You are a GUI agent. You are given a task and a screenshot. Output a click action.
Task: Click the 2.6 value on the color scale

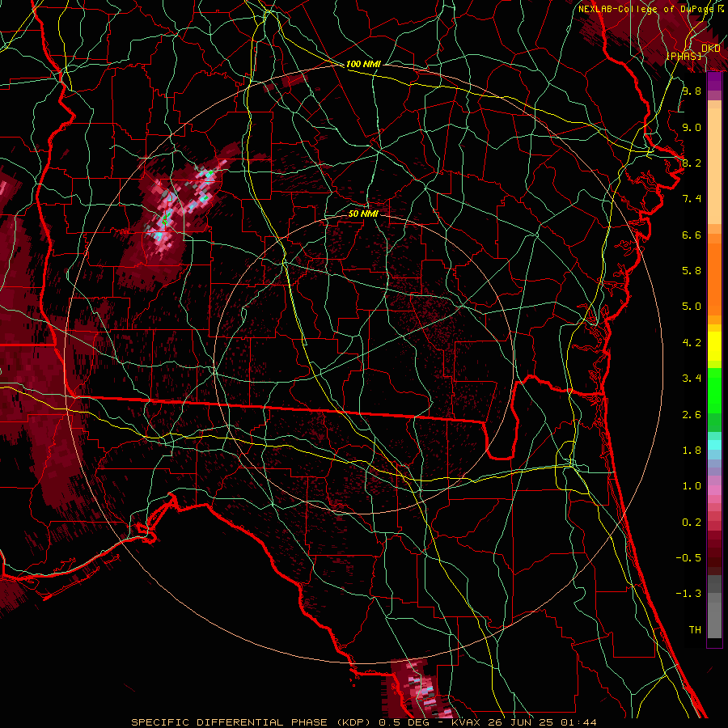692,415
